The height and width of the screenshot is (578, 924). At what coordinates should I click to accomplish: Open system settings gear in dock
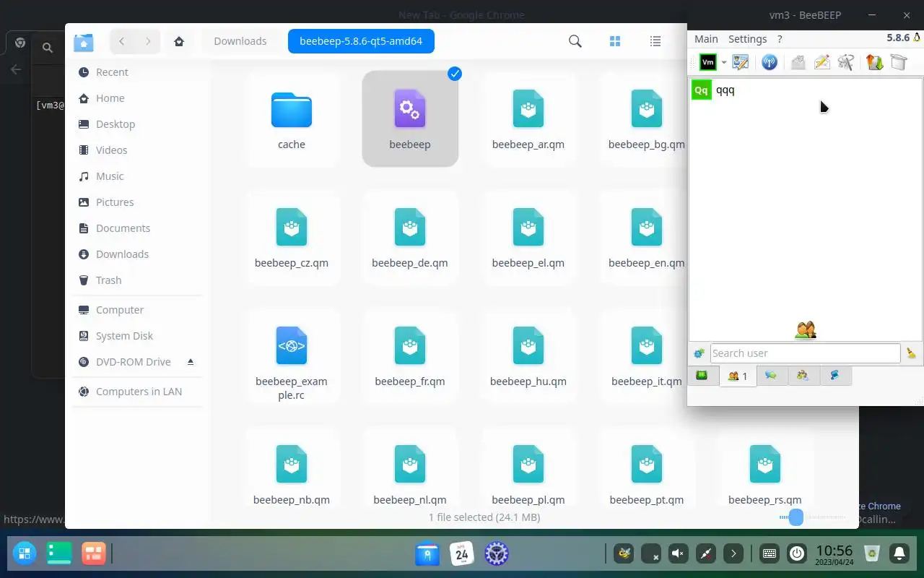496,554
